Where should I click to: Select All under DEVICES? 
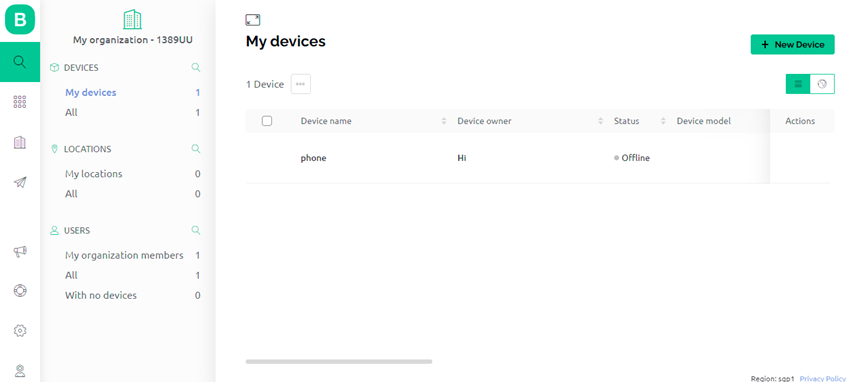pos(71,112)
